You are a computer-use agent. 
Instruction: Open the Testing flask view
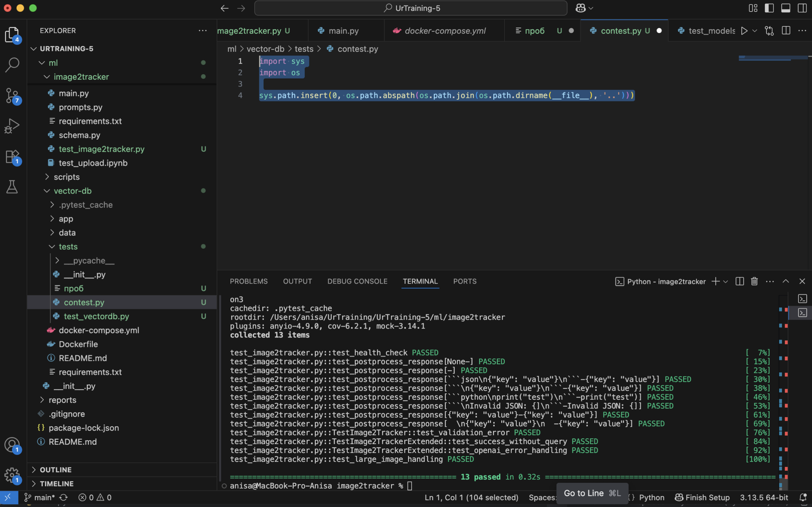coord(12,187)
